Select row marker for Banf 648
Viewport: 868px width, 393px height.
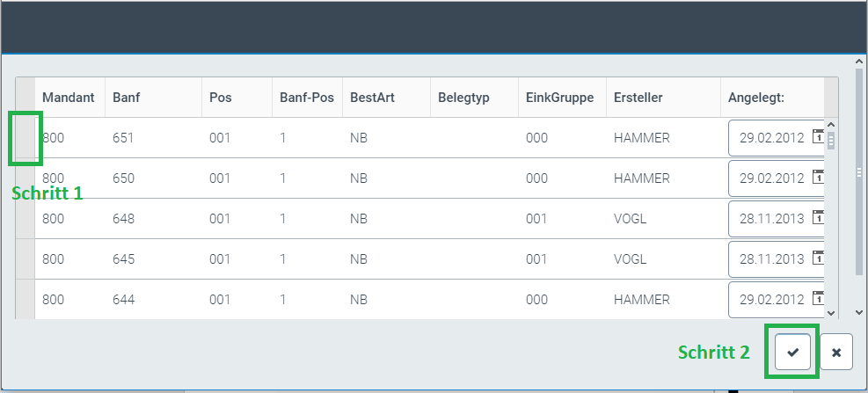tap(25, 219)
